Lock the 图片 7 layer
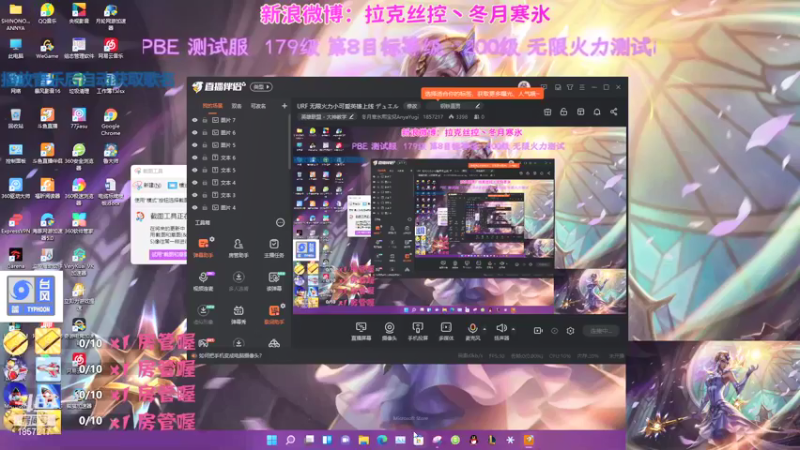Viewport: 800px width, 450px height. click(x=205, y=120)
